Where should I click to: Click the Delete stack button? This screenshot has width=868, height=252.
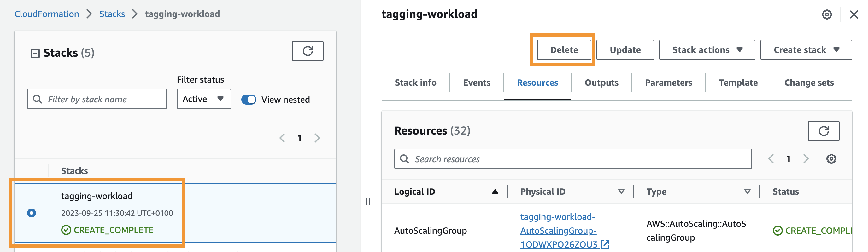click(x=564, y=50)
